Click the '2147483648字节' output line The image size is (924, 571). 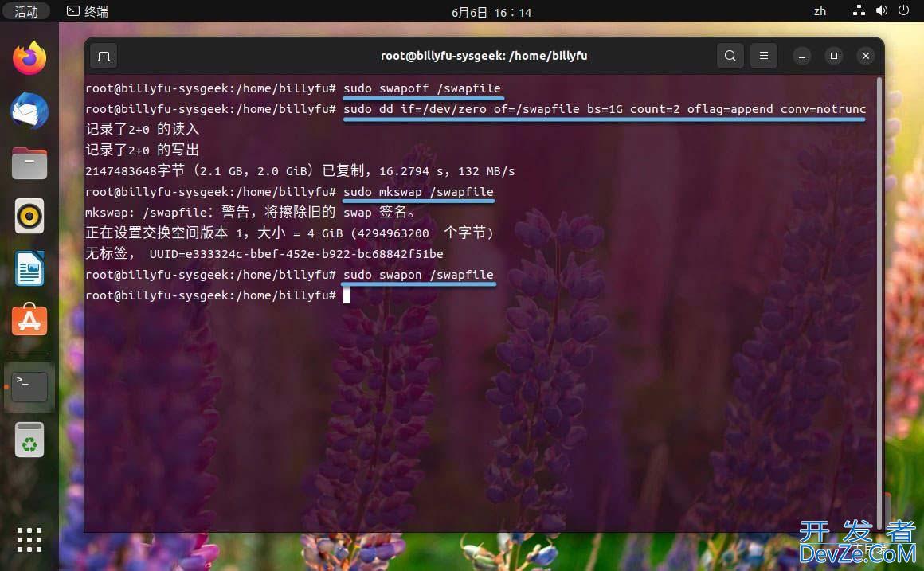(300, 171)
